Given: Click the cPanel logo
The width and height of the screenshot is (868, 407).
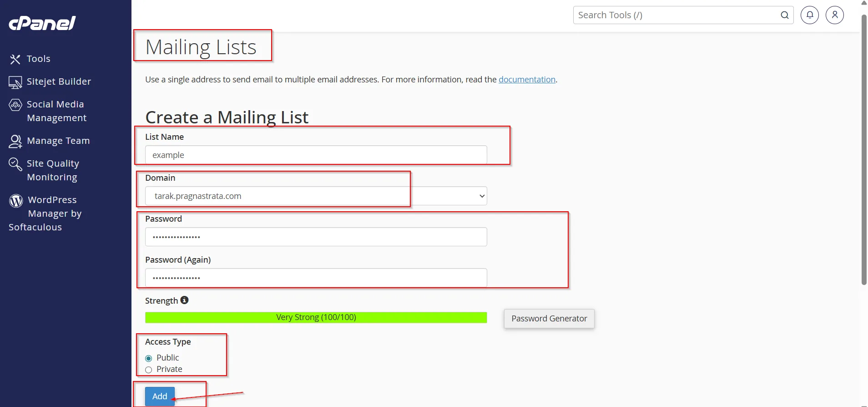Looking at the screenshot, I should pos(42,23).
